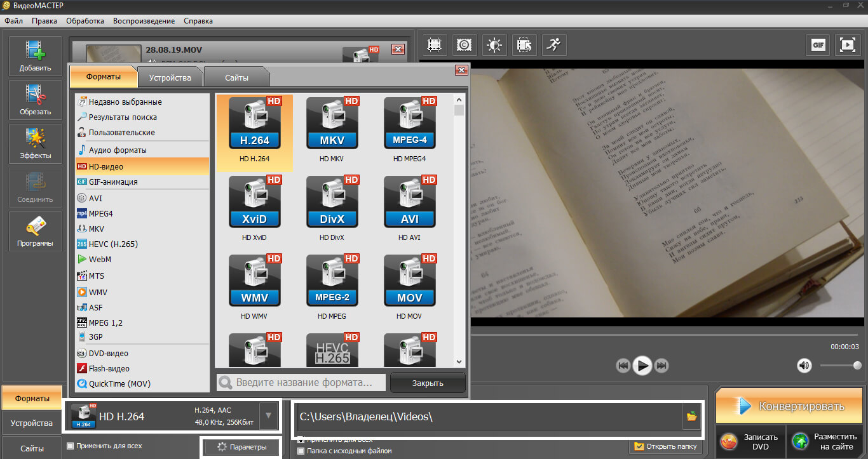Toggle fullscreen preview icon

[x=848, y=45]
